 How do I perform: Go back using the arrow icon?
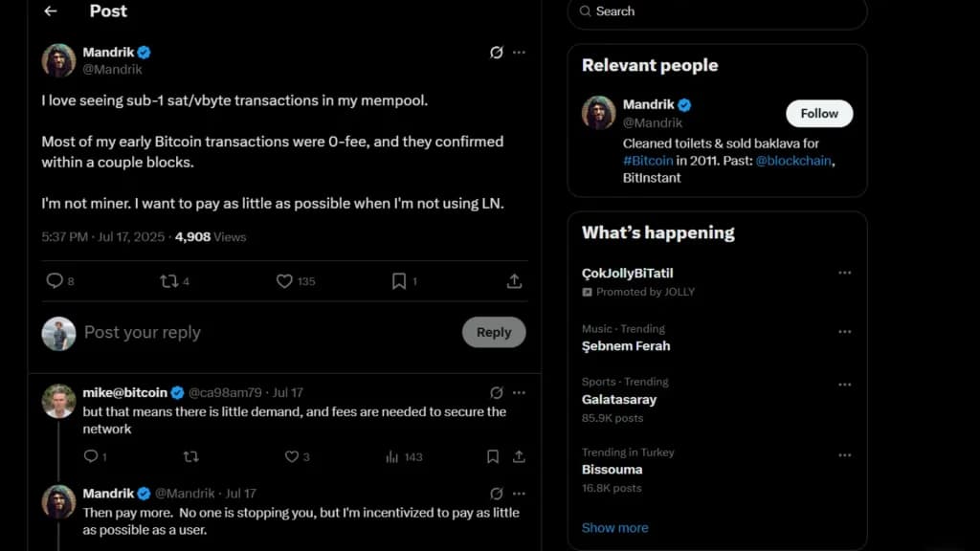(x=51, y=11)
